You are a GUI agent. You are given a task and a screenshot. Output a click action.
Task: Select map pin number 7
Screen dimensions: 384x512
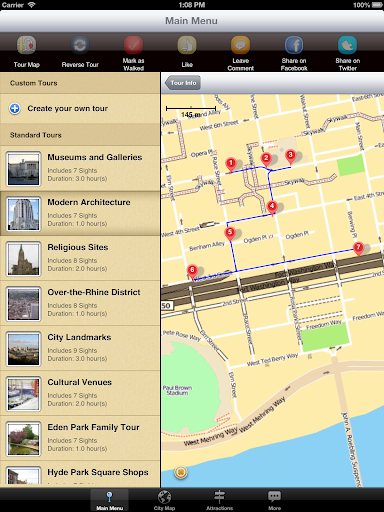[358, 249]
